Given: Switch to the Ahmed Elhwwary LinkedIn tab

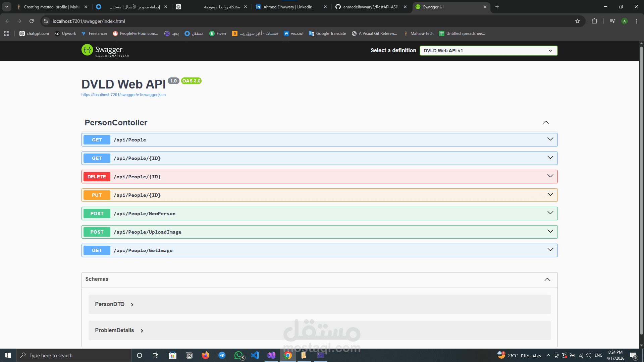Looking at the screenshot, I should point(288,7).
